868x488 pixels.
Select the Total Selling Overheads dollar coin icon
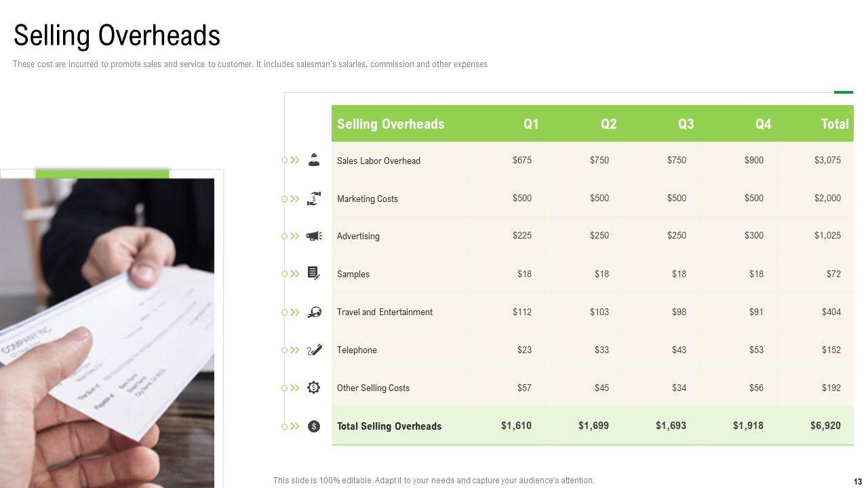tap(313, 426)
